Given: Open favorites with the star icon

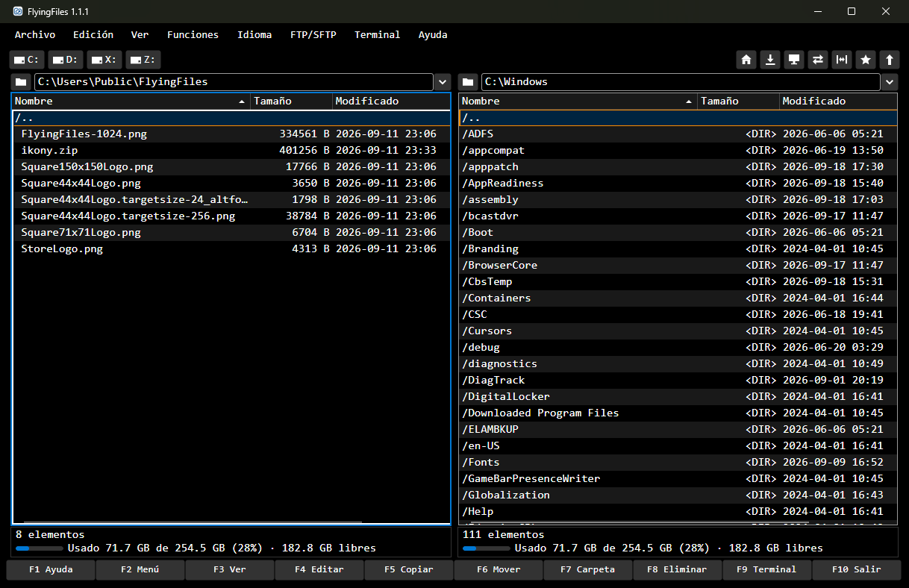Looking at the screenshot, I should pyautogui.click(x=866, y=60).
